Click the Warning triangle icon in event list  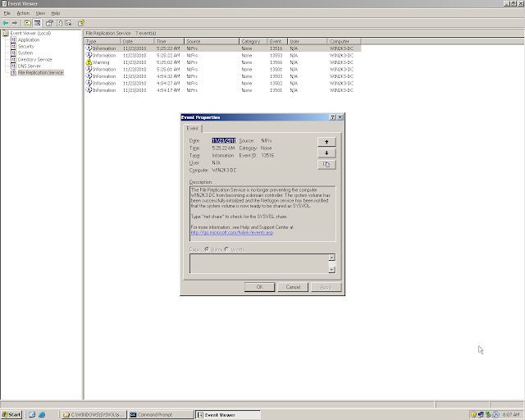coord(89,62)
